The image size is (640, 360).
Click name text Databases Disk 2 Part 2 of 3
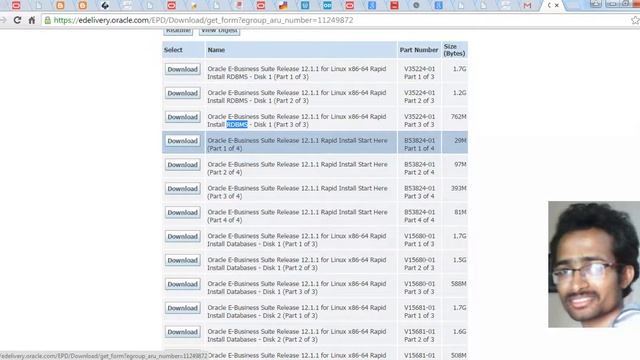tap(297, 336)
